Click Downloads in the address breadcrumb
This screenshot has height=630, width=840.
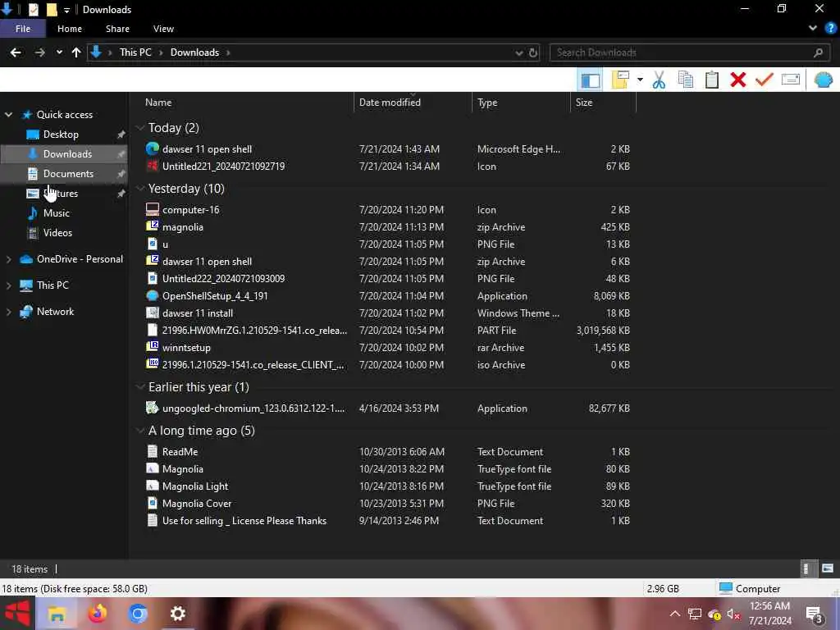coord(194,52)
